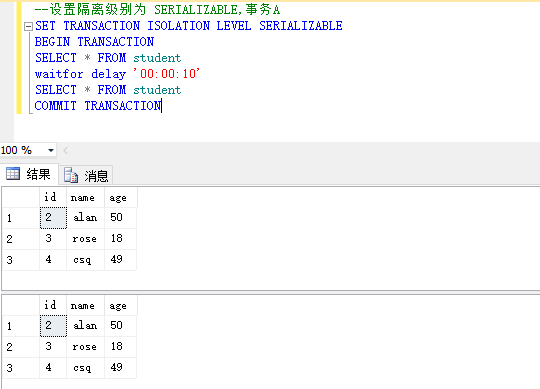Click the BEGIN TRANSACTION code line
The width and height of the screenshot is (540, 389).
[94, 42]
